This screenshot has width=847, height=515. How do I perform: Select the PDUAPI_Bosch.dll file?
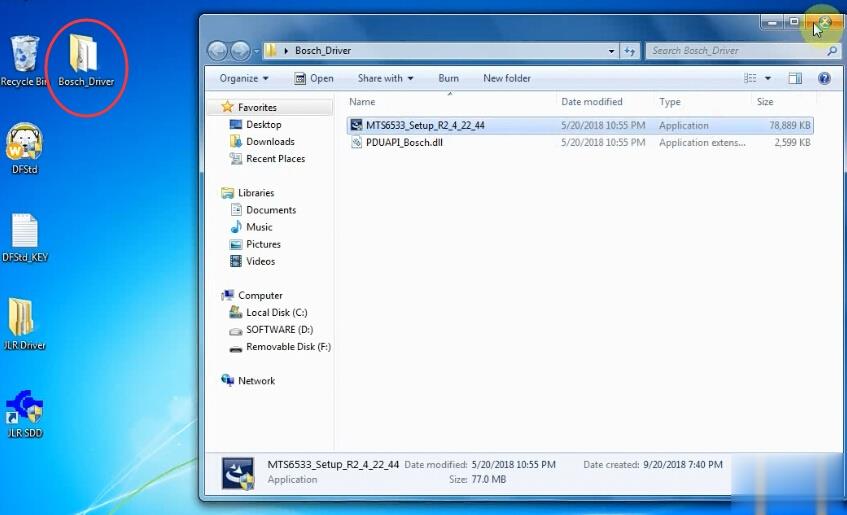point(580,143)
